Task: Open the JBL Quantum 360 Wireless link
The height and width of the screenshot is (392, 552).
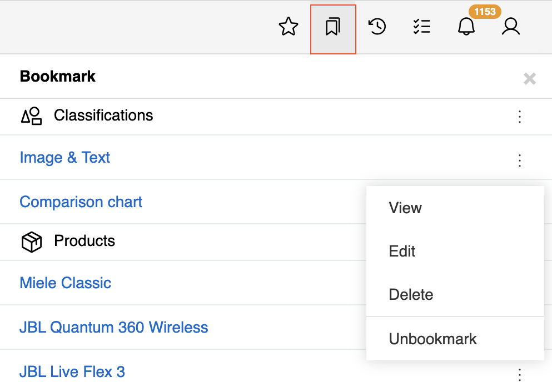Action: 114,328
